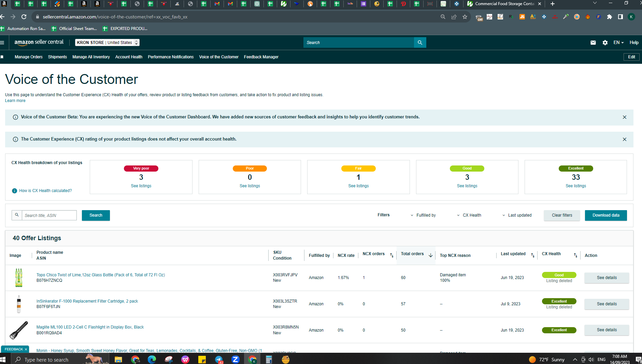See listings under Very poor
Screen dimensions: 642x364
[141, 186]
